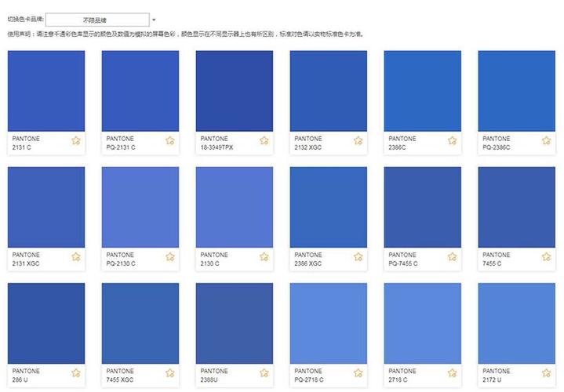The width and height of the screenshot is (564, 392).
Task: Favorite the PANTONE 2131 XGC star icon
Action: [76, 257]
